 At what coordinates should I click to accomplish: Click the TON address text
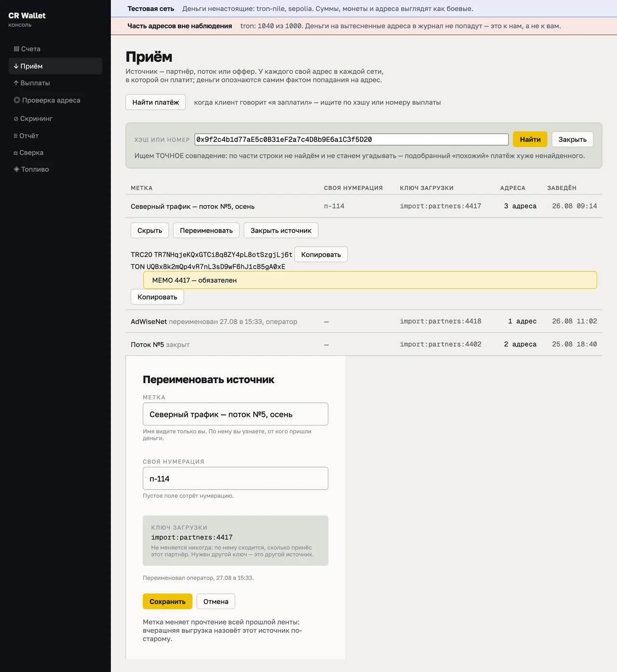click(x=216, y=267)
